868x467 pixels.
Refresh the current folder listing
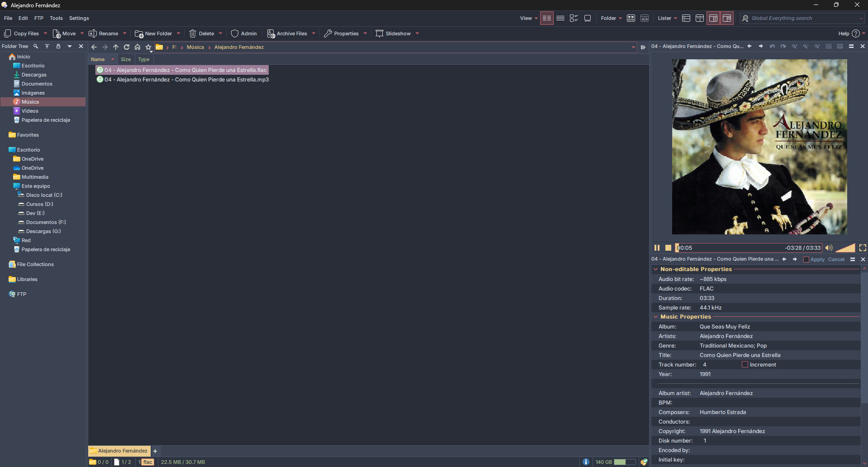(x=127, y=47)
